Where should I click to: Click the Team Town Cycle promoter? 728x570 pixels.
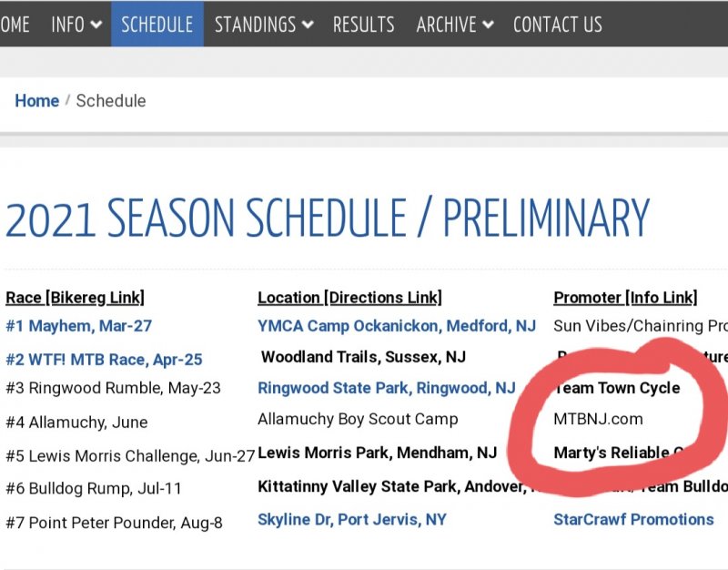619,388
